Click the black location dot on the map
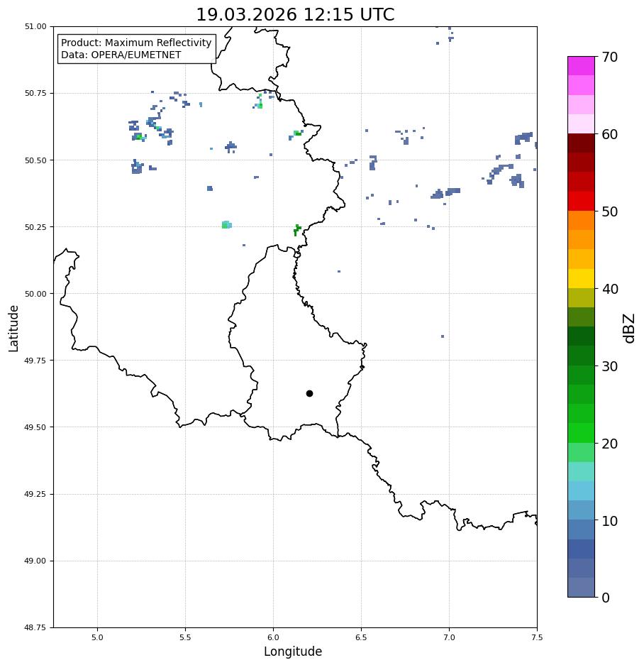644x665 pixels. (x=309, y=394)
